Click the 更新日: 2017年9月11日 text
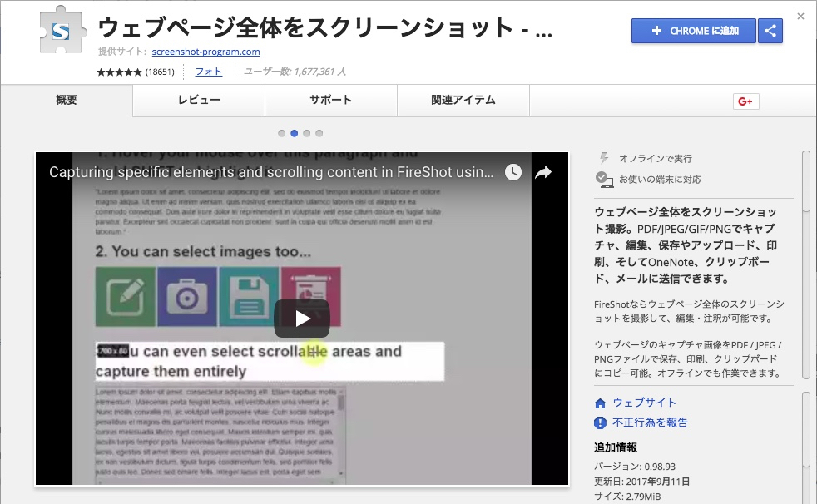Viewport: 817px width, 504px height. point(642,482)
